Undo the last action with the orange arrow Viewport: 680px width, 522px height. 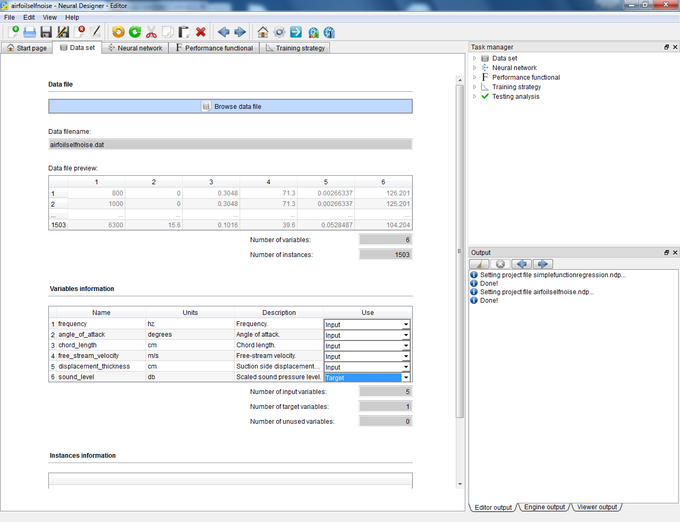[118, 32]
